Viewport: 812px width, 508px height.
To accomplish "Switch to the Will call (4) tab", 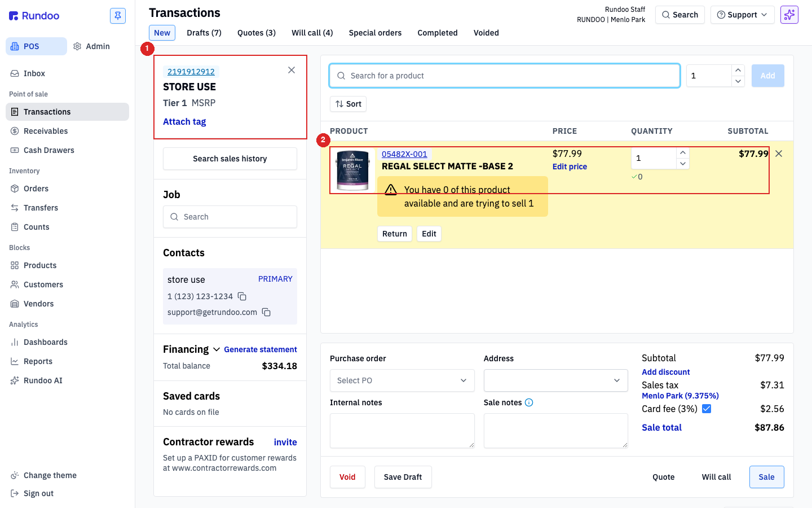I will [x=312, y=33].
